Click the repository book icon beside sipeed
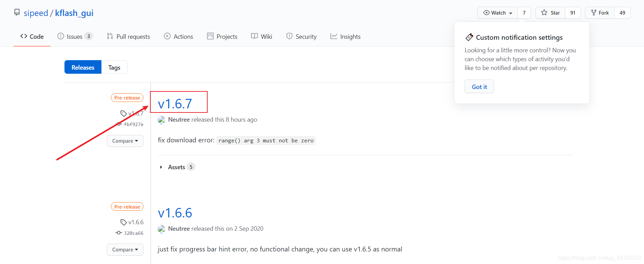Screen dimensions: 644x264 [17, 13]
